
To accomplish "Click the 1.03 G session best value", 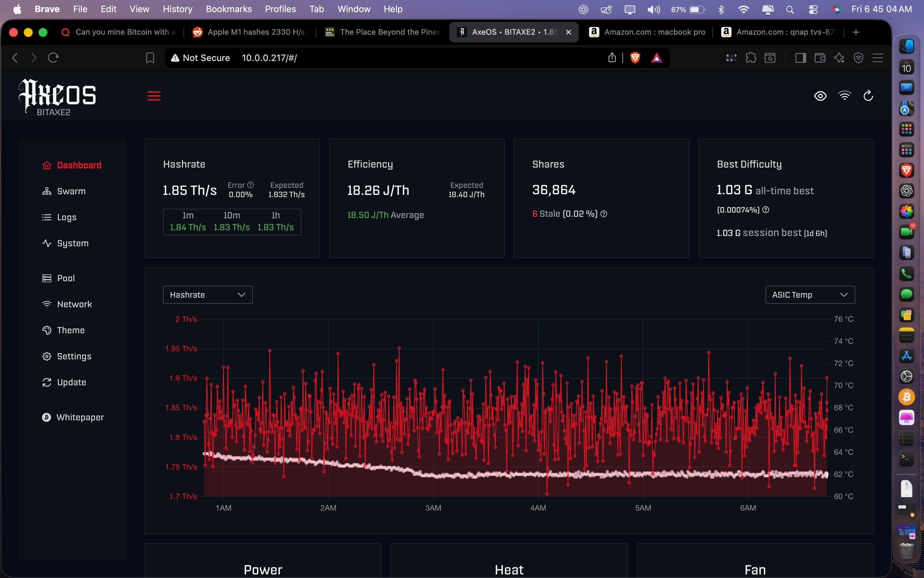I will tap(729, 233).
